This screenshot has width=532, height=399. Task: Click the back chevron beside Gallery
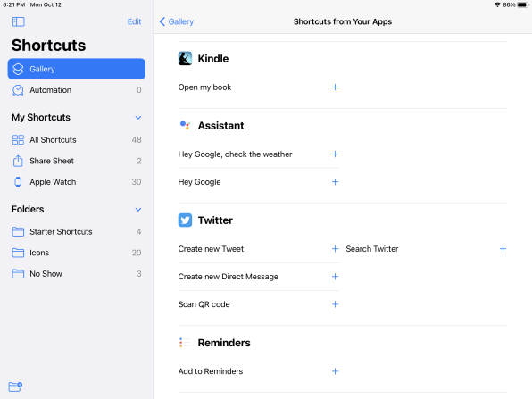[x=162, y=21]
